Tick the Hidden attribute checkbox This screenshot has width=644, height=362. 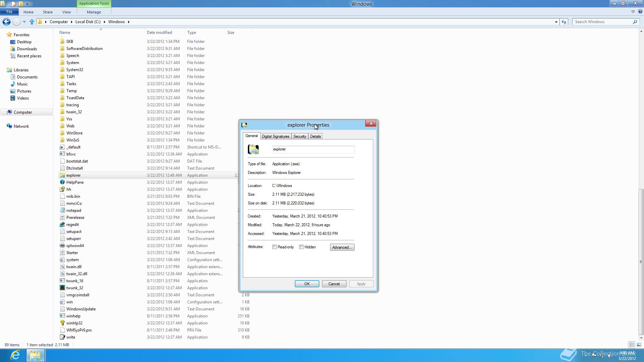[x=301, y=247]
